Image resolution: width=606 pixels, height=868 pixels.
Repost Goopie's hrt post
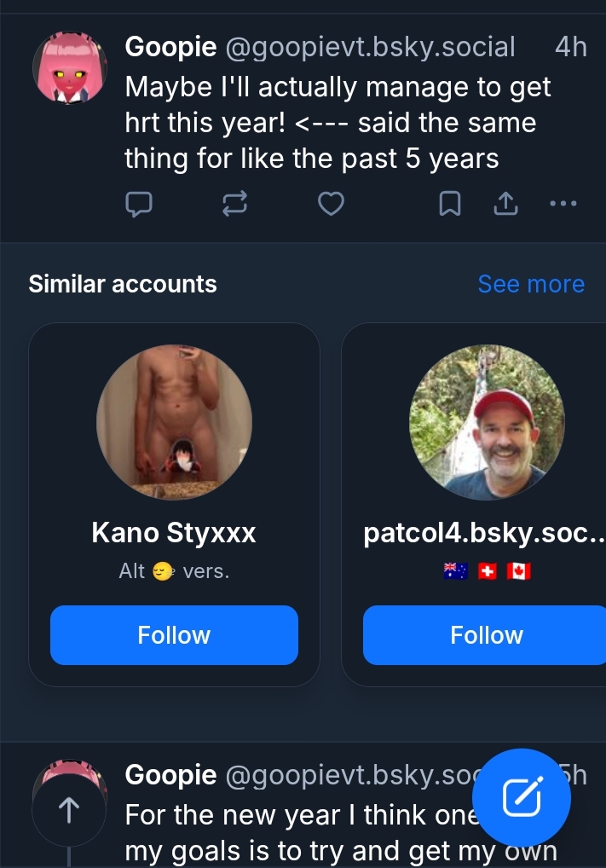point(234,204)
